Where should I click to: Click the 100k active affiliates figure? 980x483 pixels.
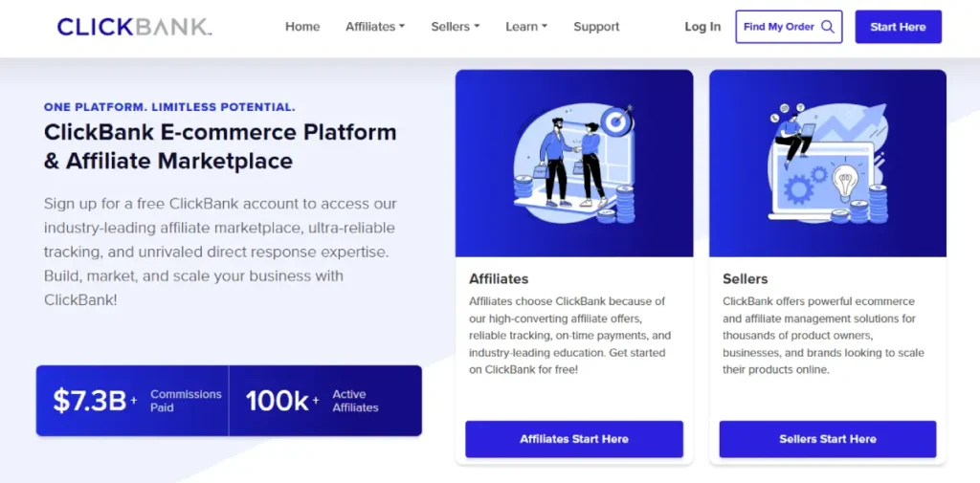(282, 401)
